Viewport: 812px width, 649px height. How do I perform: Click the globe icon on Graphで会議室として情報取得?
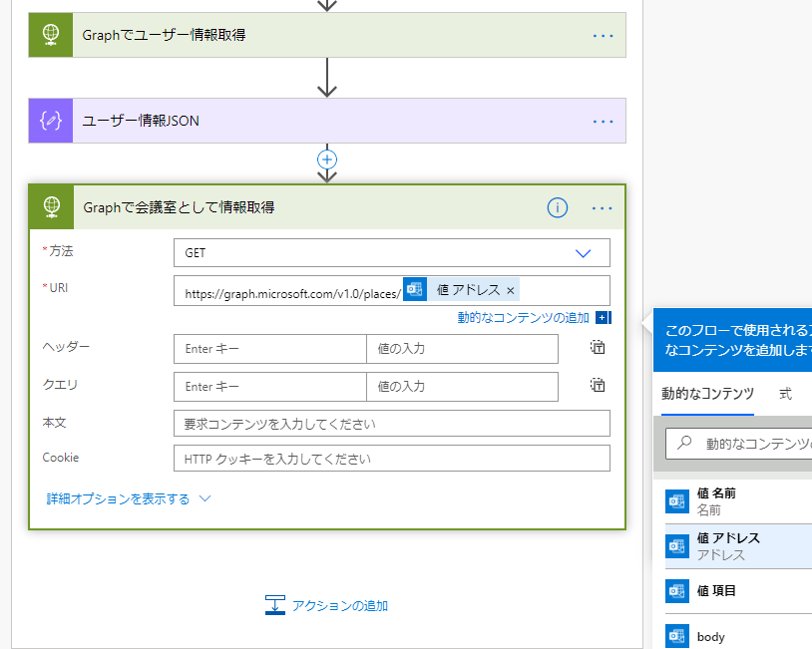click(x=50, y=207)
